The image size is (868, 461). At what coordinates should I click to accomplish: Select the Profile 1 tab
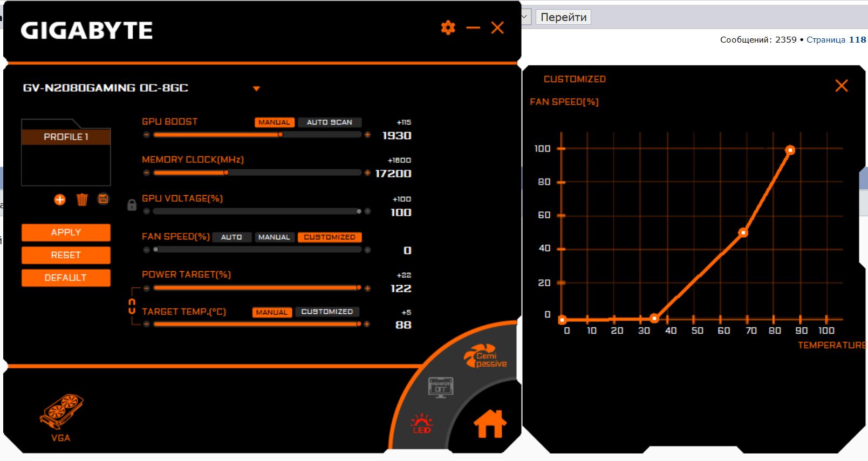[66, 137]
